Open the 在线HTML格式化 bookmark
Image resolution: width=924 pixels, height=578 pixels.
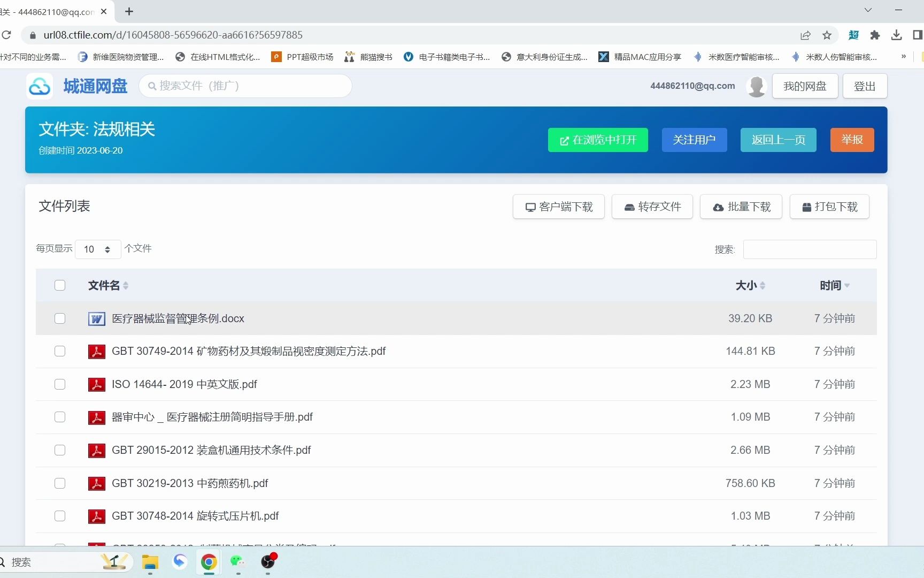(x=218, y=57)
